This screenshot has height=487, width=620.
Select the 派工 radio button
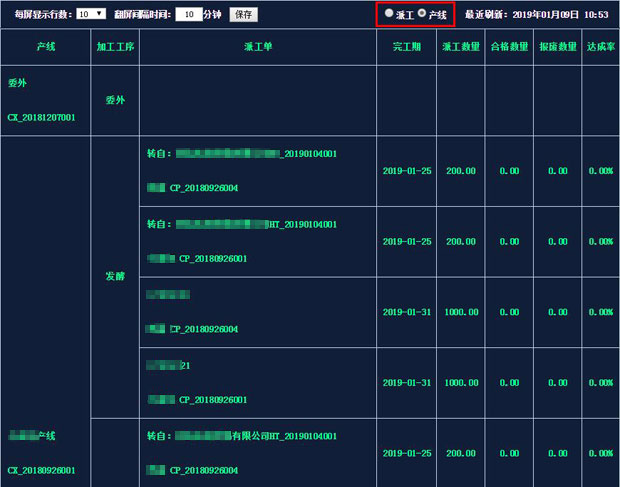[389, 13]
